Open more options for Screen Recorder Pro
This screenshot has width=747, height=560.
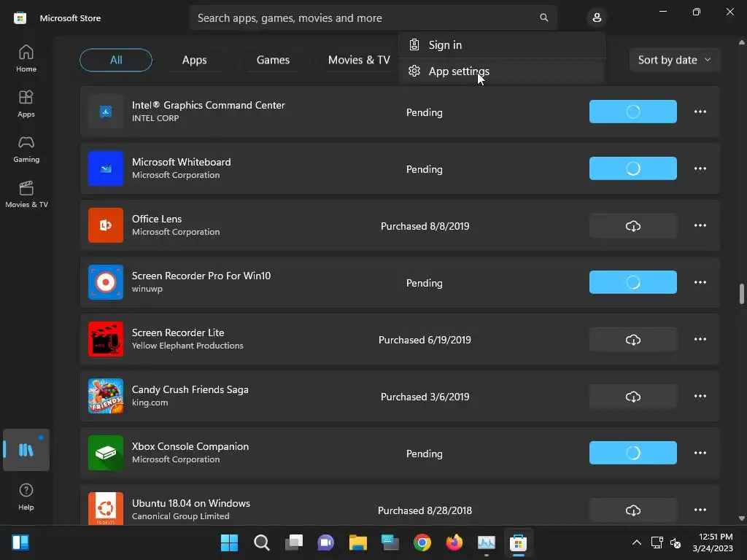click(x=700, y=282)
